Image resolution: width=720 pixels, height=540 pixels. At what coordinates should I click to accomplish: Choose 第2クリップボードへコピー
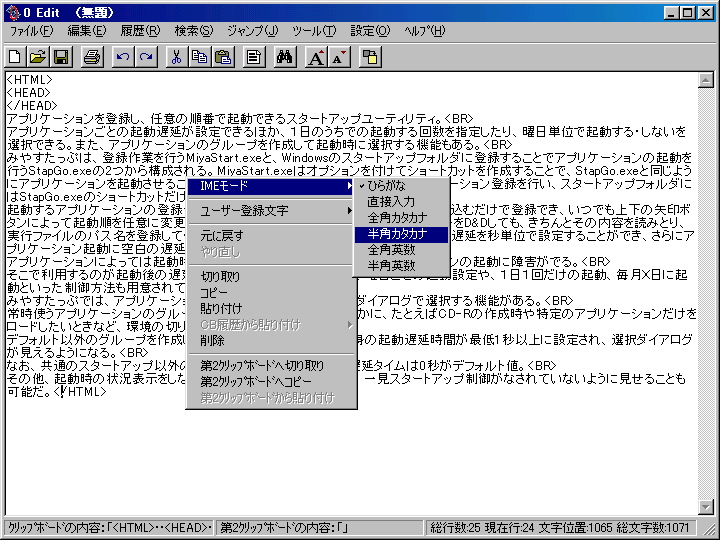(271, 382)
